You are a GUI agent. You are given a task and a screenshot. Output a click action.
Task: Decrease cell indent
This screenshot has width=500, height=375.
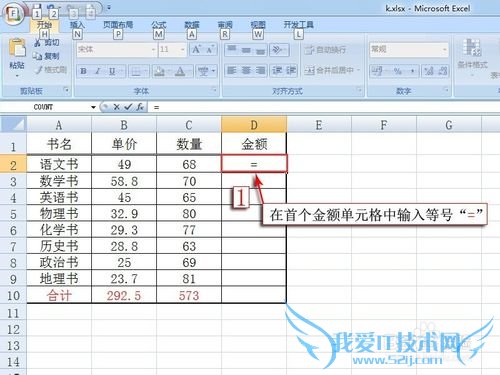pyautogui.click(x=277, y=71)
